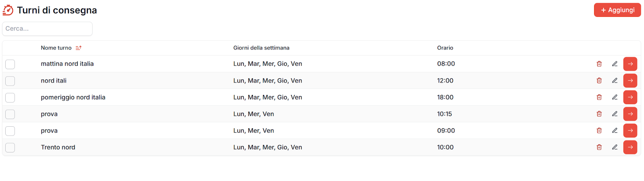
Task: Click the Cerca search field
Action: coord(47,29)
